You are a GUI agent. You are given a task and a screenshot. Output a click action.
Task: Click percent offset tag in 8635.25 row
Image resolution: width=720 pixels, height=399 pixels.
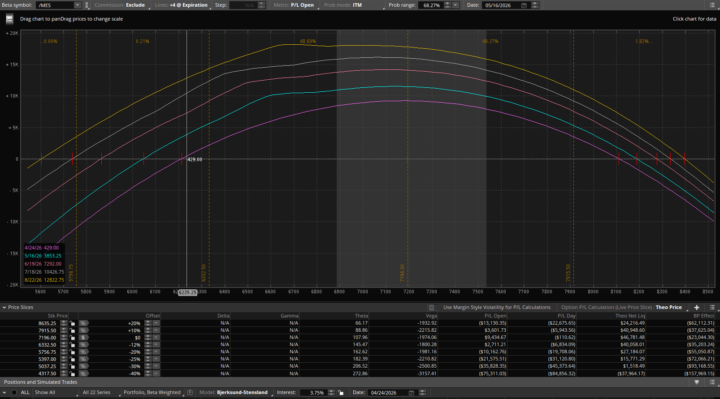83,323
